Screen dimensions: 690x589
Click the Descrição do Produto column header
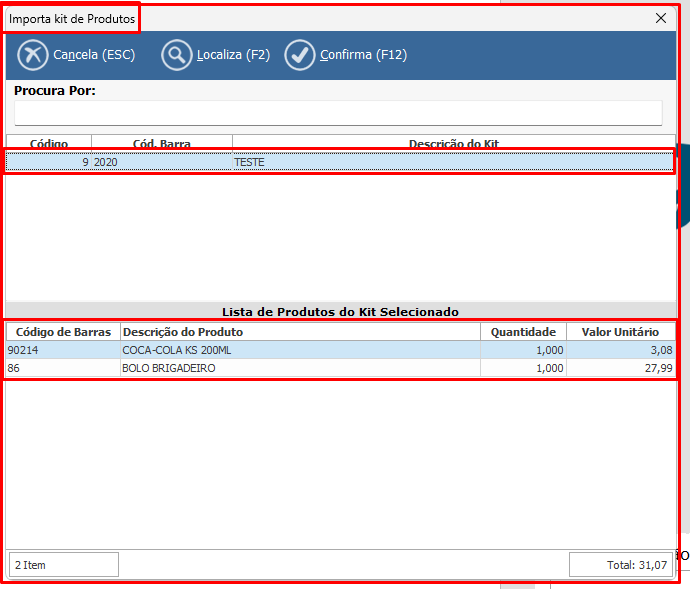tap(300, 332)
